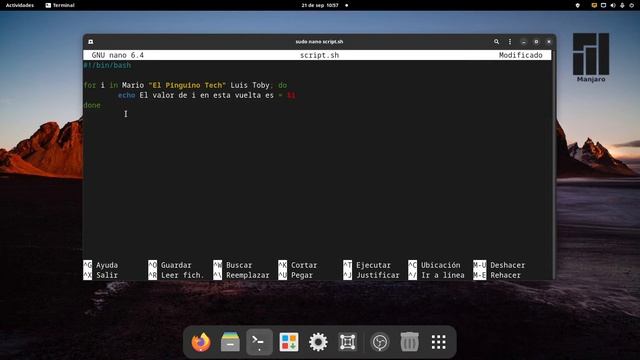Open the Files manager in dock
Image resolution: width=640 pixels, height=360 pixels.
(230, 342)
